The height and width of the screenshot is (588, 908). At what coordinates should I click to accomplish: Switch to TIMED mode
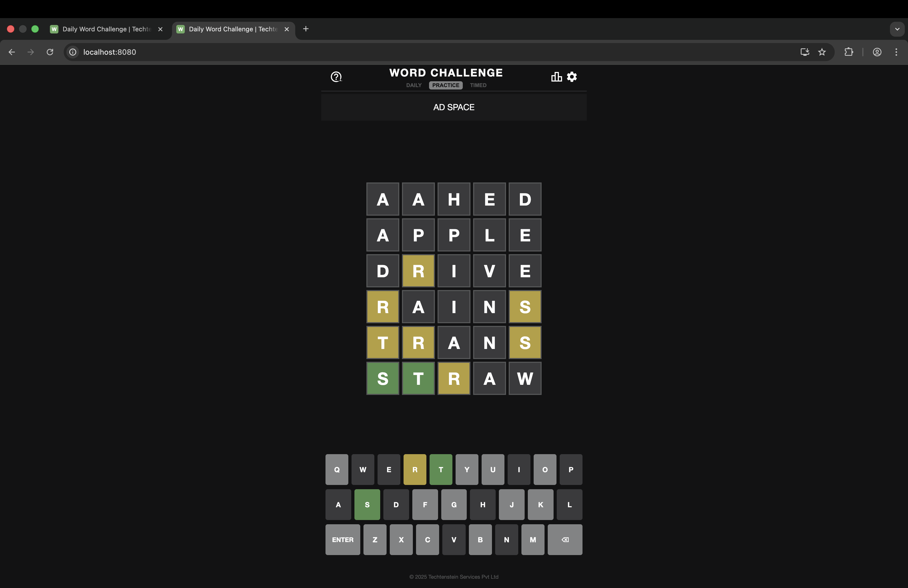click(x=478, y=85)
